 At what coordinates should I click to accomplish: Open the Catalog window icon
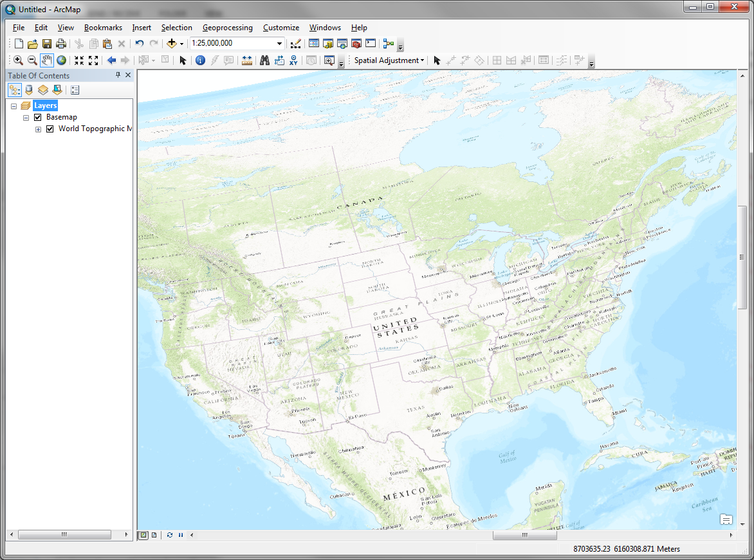328,44
